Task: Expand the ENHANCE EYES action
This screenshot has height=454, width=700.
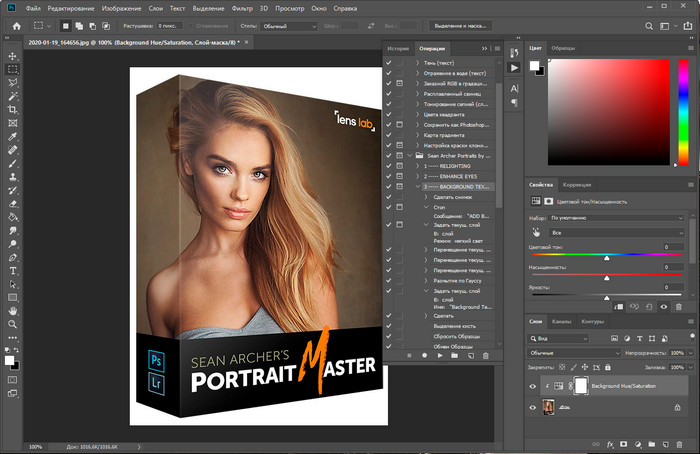Action: (x=416, y=176)
